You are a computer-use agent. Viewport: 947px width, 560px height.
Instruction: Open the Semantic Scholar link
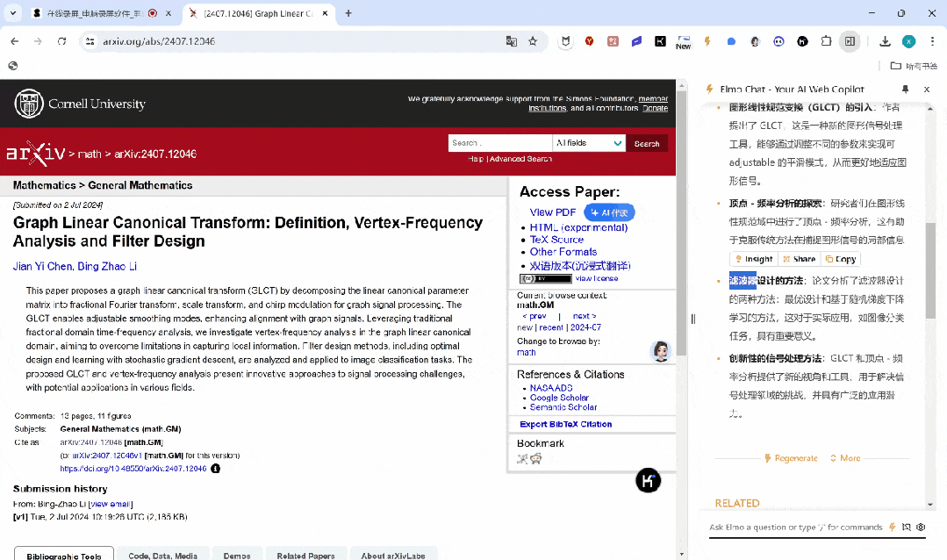563,407
